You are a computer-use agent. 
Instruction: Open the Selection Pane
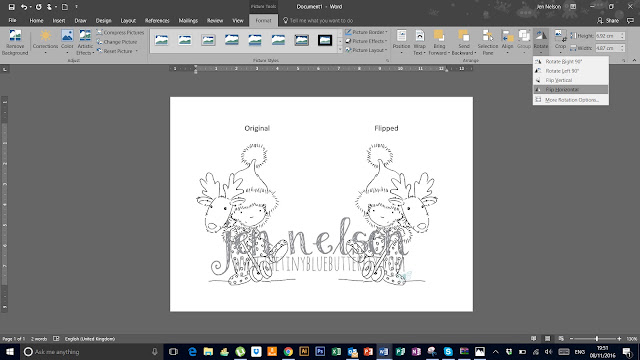click(x=488, y=42)
